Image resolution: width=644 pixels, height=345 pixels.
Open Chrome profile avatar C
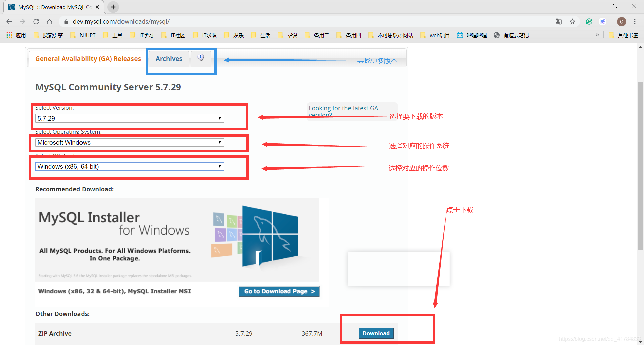(621, 22)
